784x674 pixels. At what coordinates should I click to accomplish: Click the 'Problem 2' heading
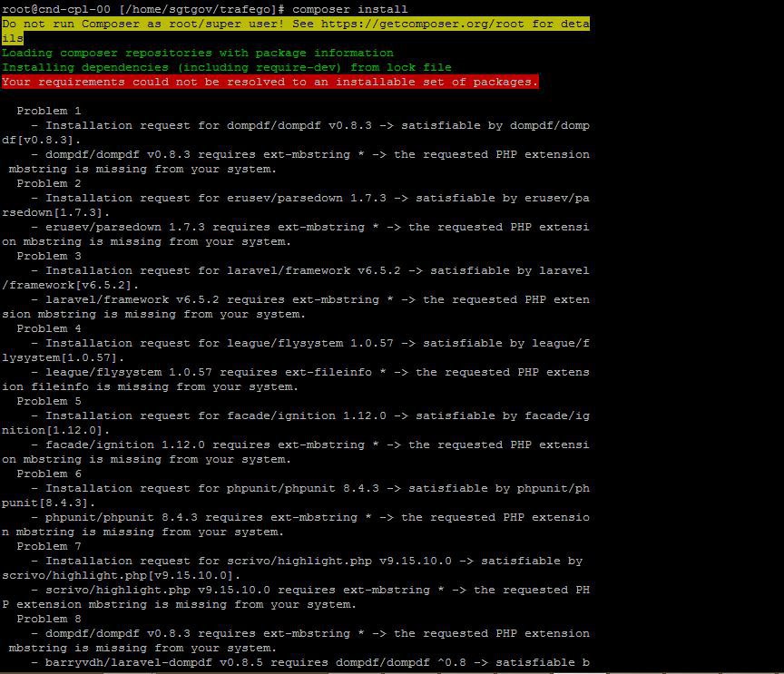click(x=48, y=183)
